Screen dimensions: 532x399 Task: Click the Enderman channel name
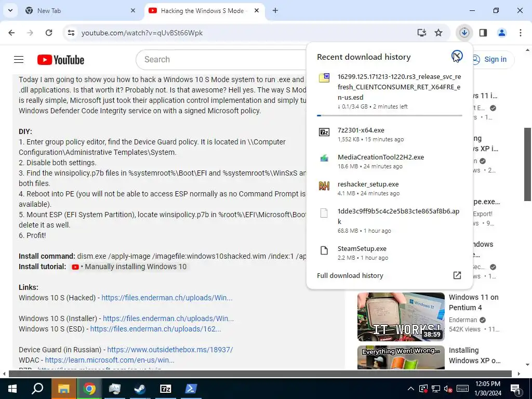tap(463, 320)
